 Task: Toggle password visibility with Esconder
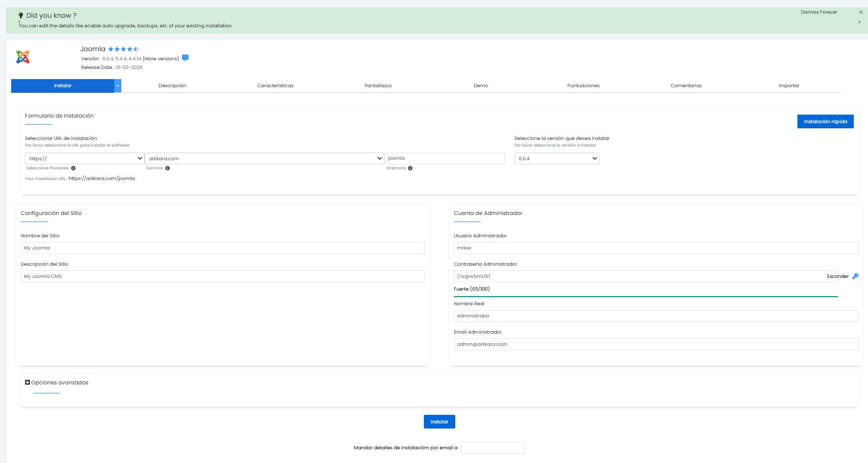pos(838,276)
